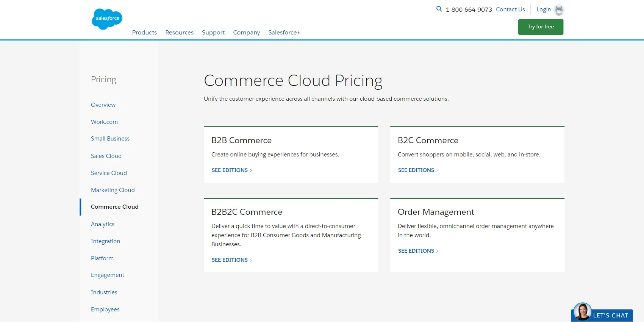Open the Products menu

(x=144, y=33)
